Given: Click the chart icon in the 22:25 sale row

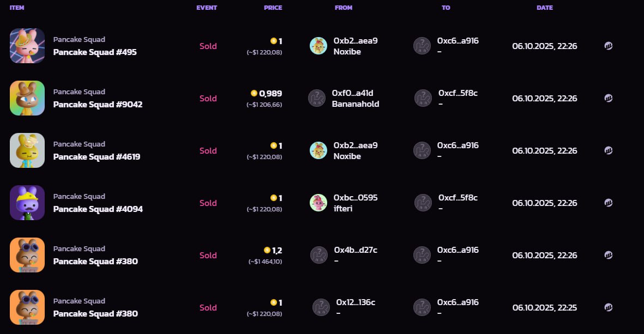Looking at the screenshot, I should 609,307.
